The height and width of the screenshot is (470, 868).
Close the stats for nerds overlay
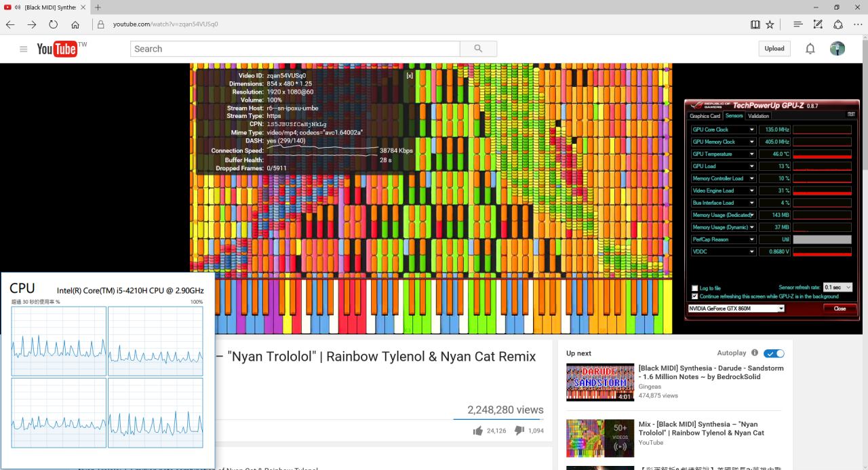pos(409,75)
